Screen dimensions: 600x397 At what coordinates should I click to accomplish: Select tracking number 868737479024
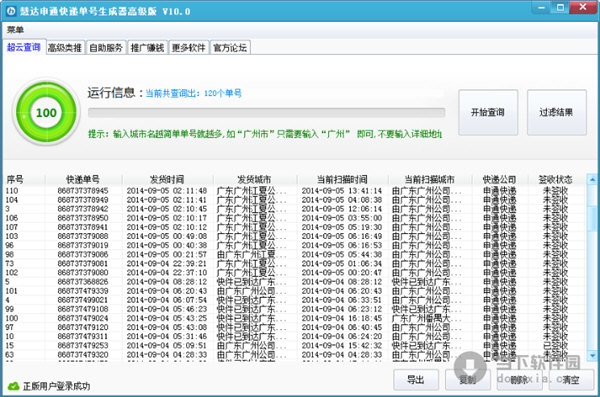coord(83,318)
